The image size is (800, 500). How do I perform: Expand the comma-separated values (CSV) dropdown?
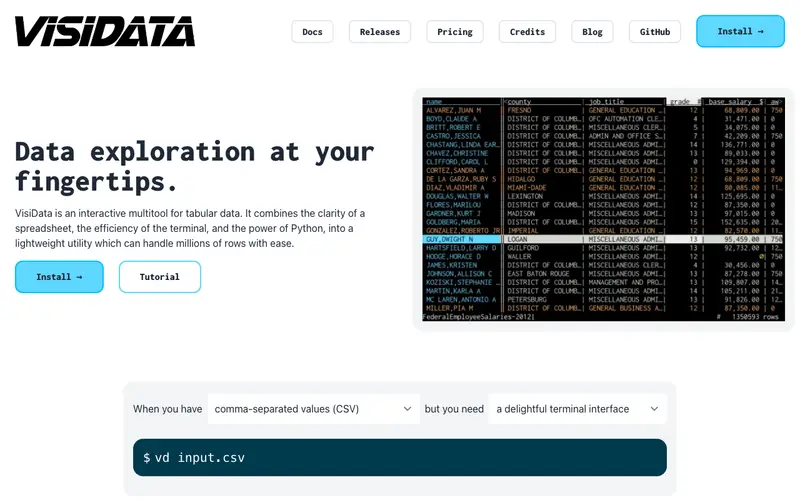tap(313, 409)
